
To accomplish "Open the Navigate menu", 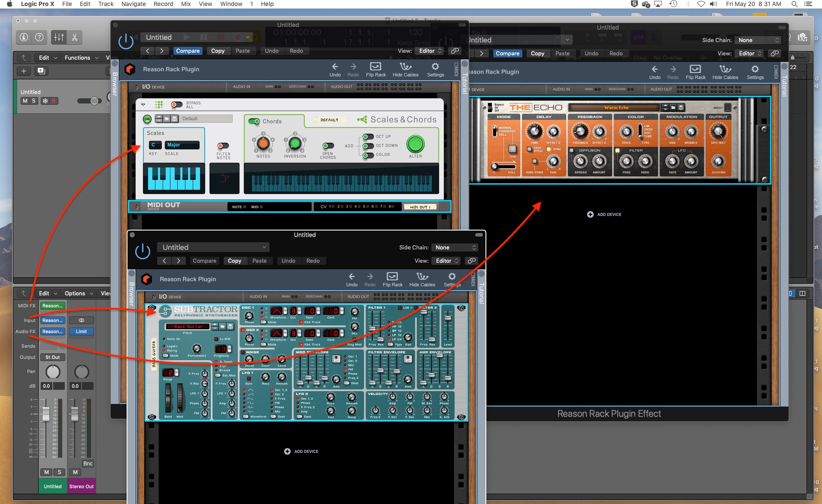I will (133, 4).
